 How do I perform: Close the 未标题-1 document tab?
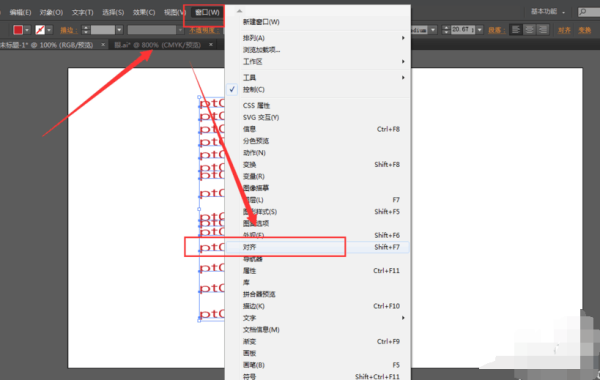[x=103, y=45]
